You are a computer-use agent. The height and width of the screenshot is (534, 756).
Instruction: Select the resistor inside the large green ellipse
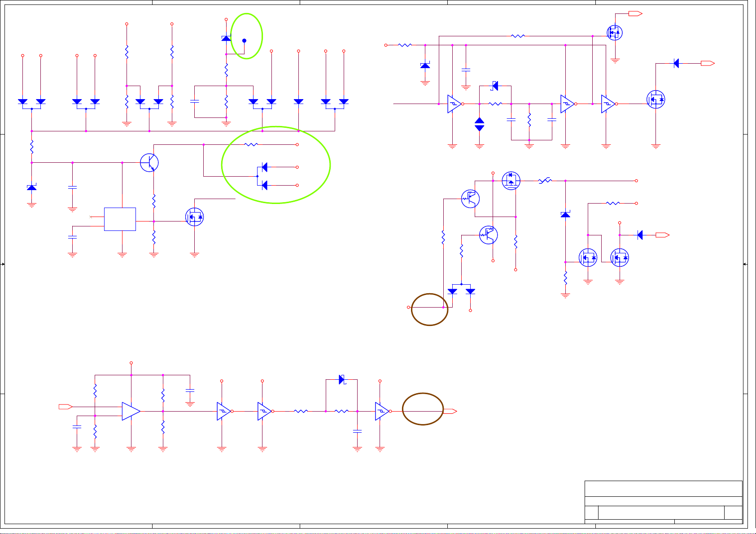pos(251,144)
